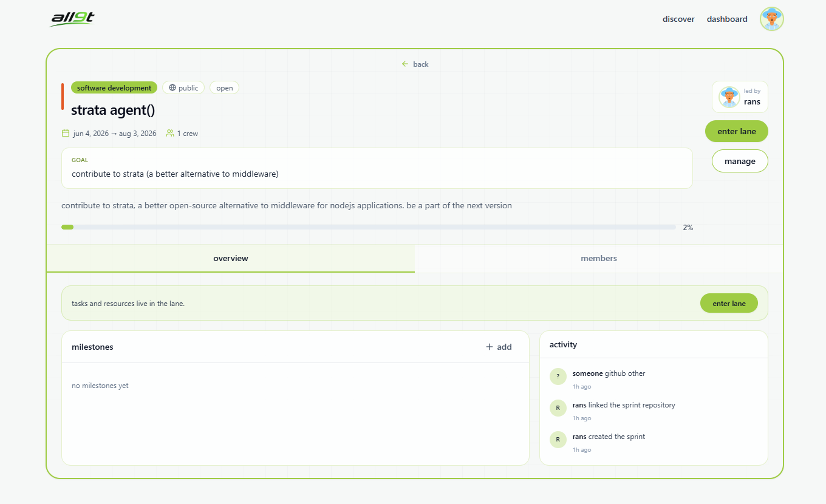Click rans avatar in led by card

coord(729,97)
